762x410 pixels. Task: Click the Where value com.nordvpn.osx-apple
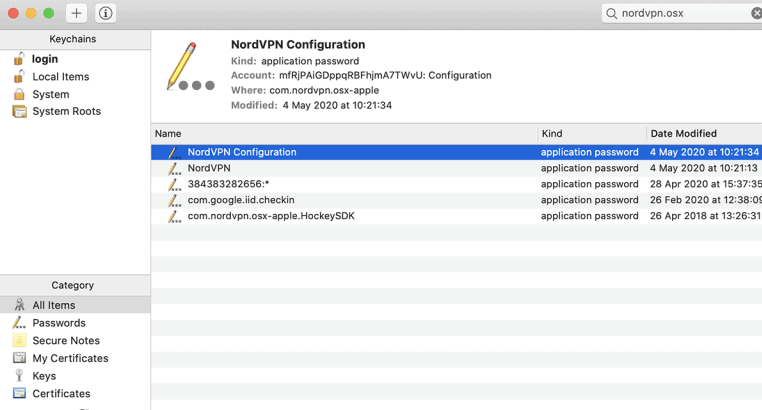pos(324,90)
